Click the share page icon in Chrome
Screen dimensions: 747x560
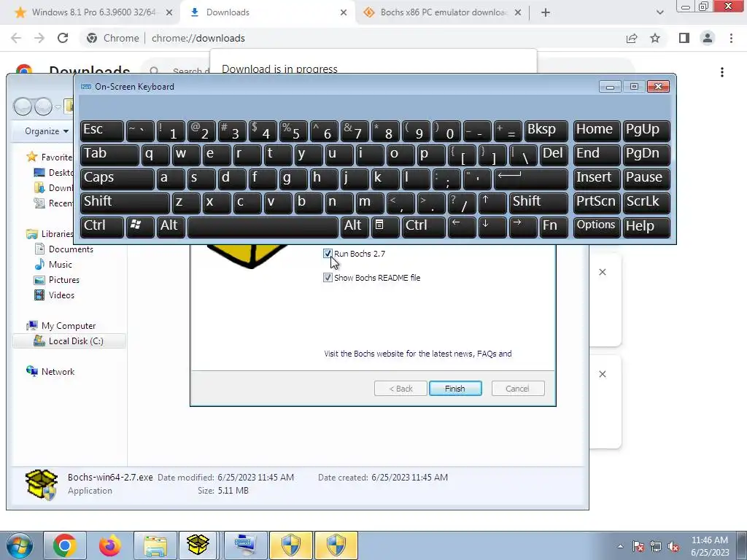(x=632, y=38)
